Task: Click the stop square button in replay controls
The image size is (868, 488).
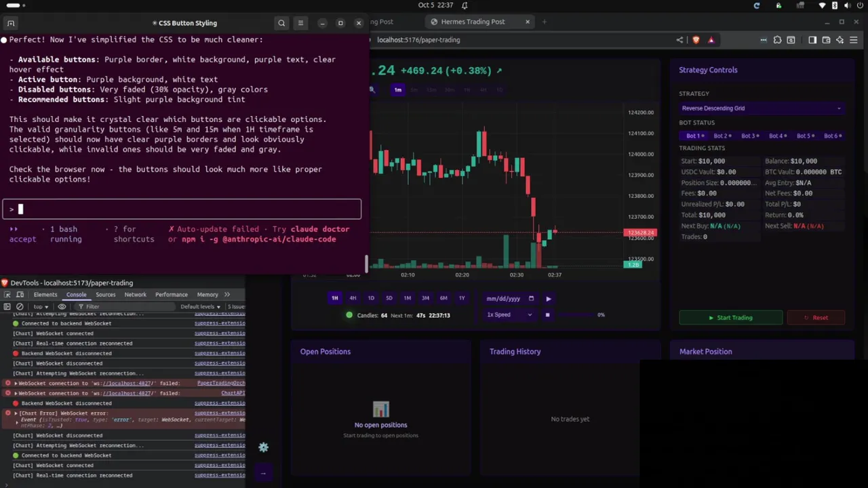Action: pyautogui.click(x=547, y=314)
